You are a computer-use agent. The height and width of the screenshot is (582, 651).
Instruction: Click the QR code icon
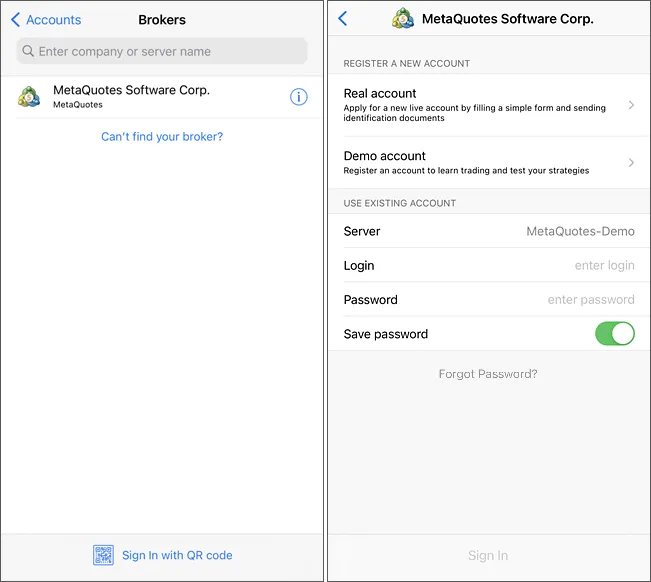[103, 555]
